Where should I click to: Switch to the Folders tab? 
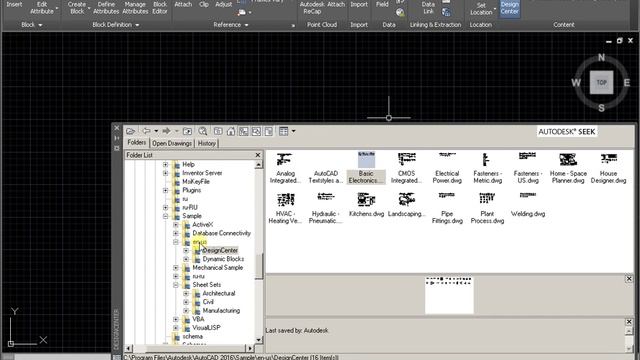point(137,142)
